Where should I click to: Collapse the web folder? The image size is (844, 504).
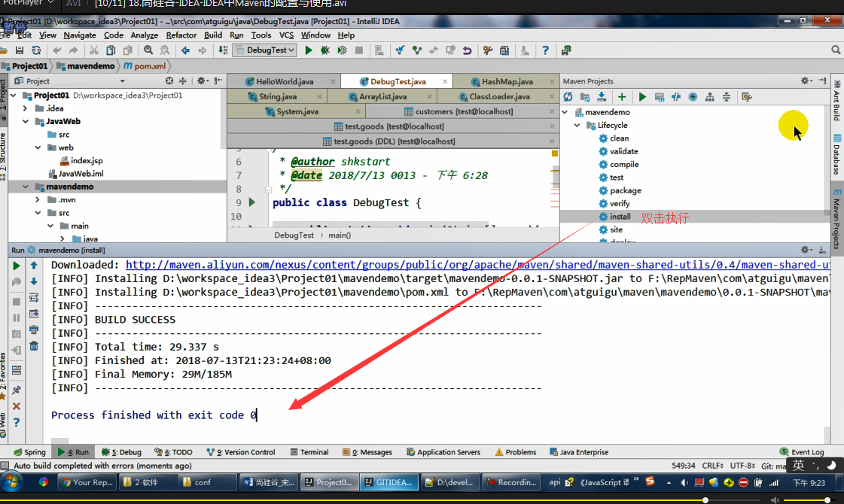[x=38, y=147]
